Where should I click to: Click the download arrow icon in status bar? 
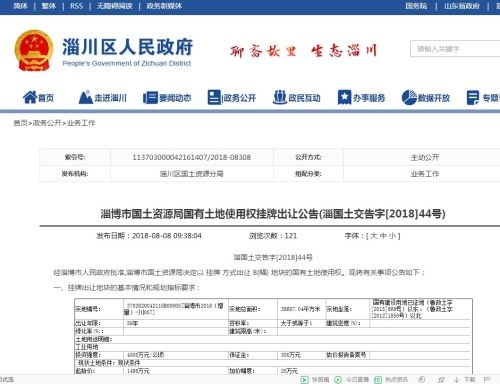[457, 379]
